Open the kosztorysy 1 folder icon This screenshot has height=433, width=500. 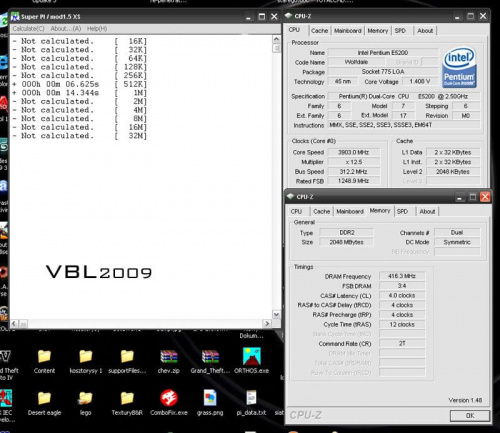coord(86,356)
